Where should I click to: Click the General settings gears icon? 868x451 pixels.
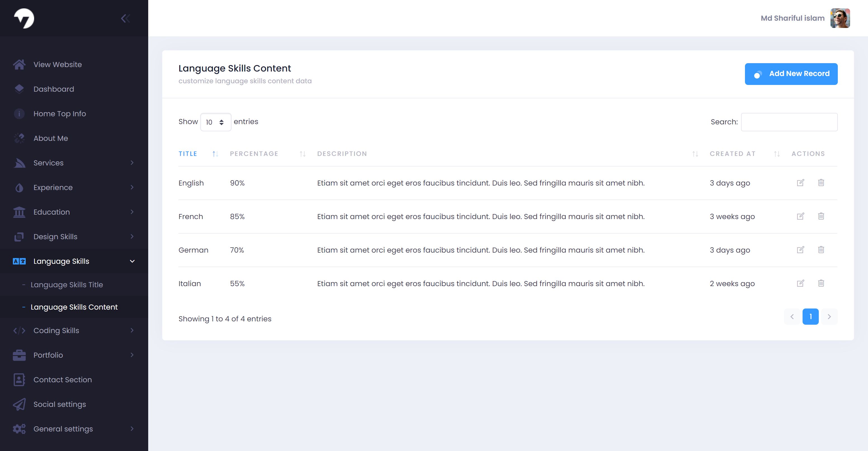[x=19, y=429]
